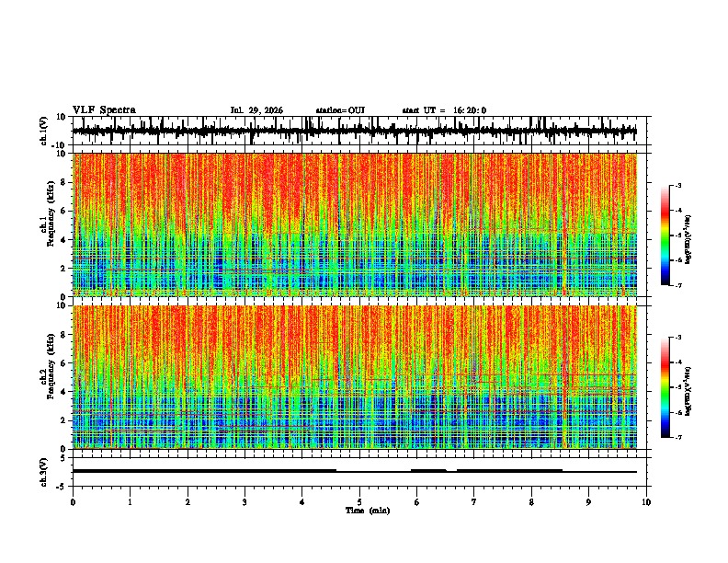Viewport: 728px width, 563px height.
Task: Click the 'ch.3(V)' axis label
Action: [x=44, y=472]
